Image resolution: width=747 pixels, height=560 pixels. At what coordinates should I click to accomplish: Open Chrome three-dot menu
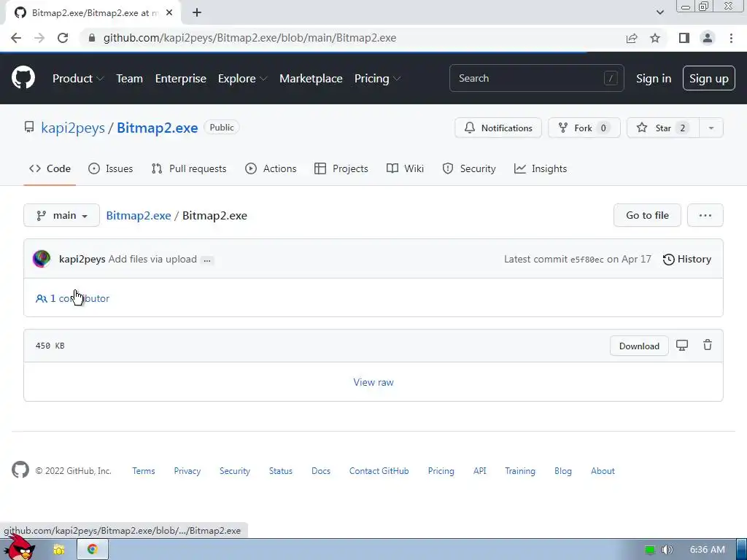(731, 38)
